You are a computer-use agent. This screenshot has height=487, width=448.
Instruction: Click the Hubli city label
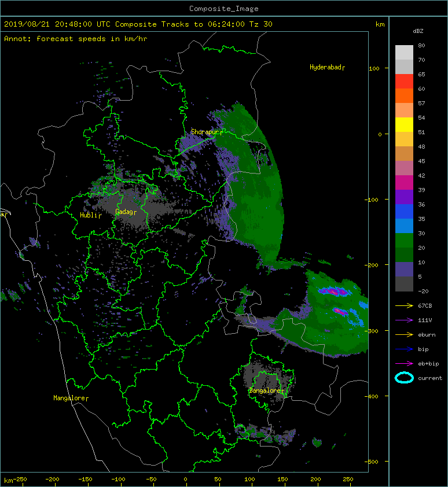pyautogui.click(x=90, y=215)
